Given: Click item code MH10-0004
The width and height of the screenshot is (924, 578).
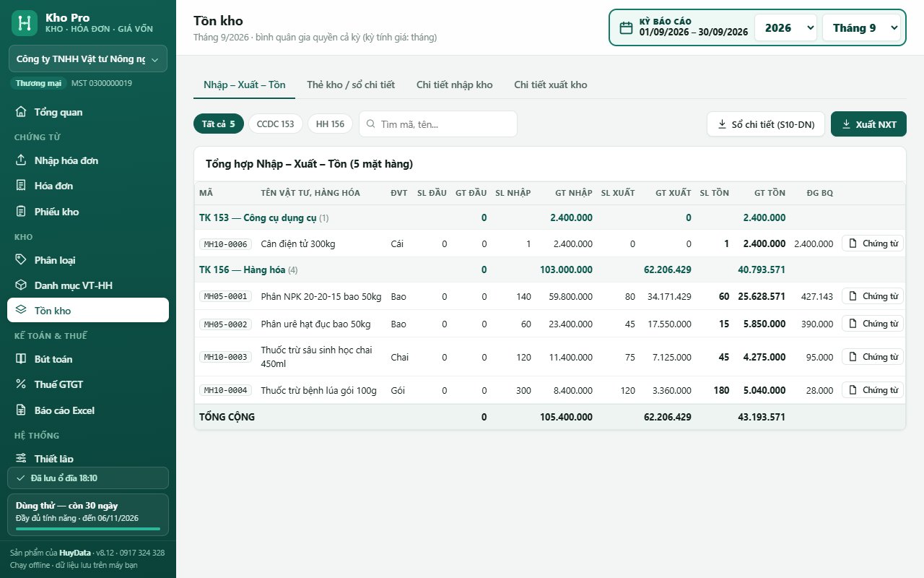Looking at the screenshot, I should coord(225,390).
